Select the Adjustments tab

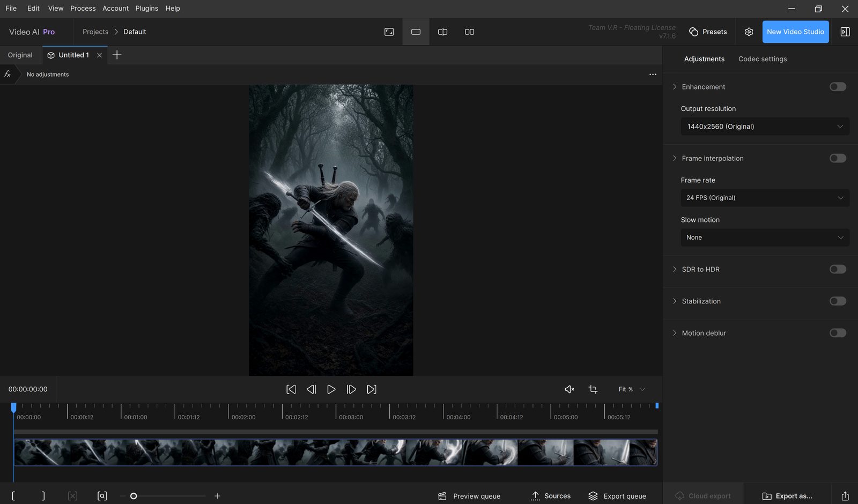[x=704, y=59]
